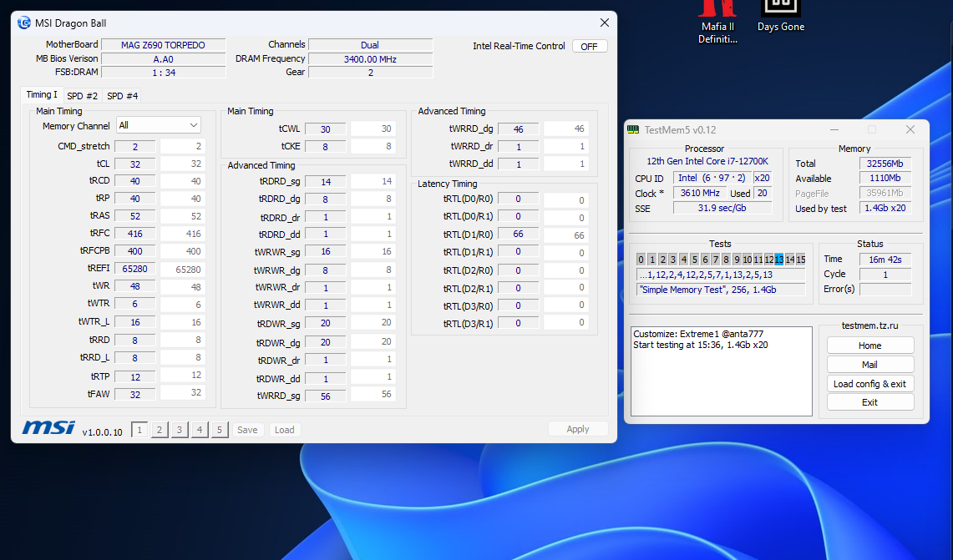
Task: Click the Load config & exit button
Action: [869, 384]
